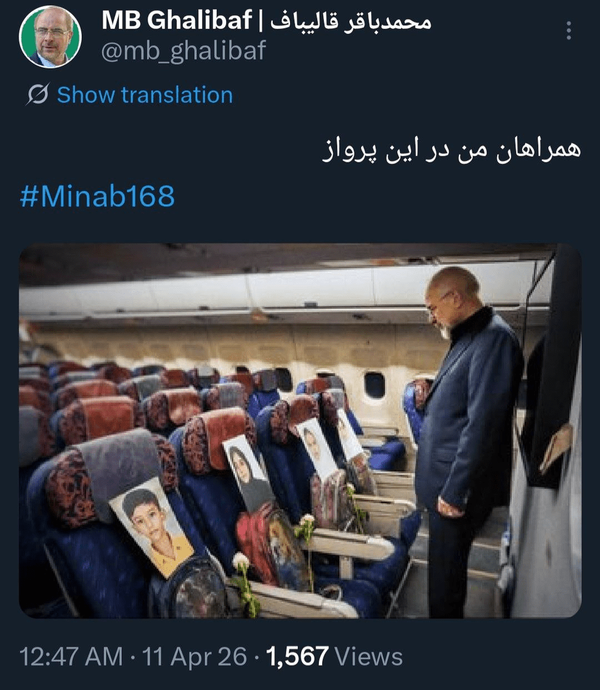
Task: Click the girl's portrait on the second seat
Action: pyautogui.click(x=248, y=473)
